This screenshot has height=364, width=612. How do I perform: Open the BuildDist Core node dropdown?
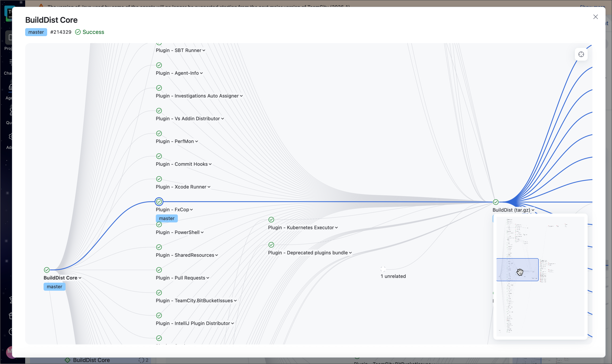pos(80,278)
